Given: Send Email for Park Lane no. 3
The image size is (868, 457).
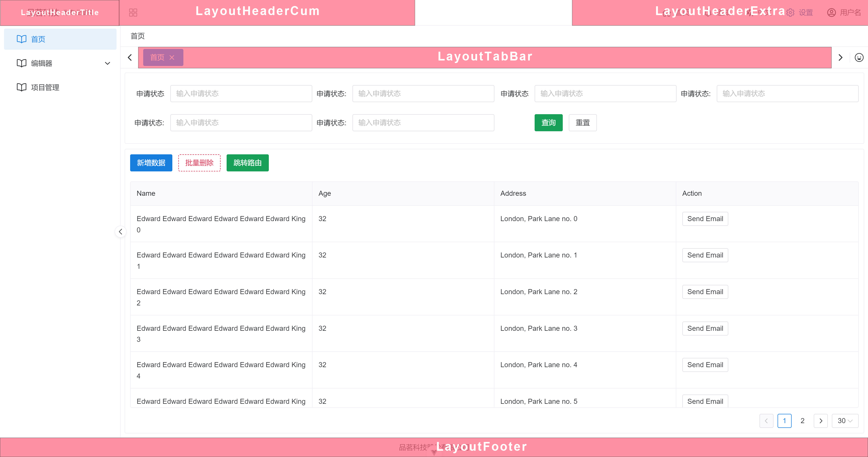Looking at the screenshot, I should pos(705,329).
